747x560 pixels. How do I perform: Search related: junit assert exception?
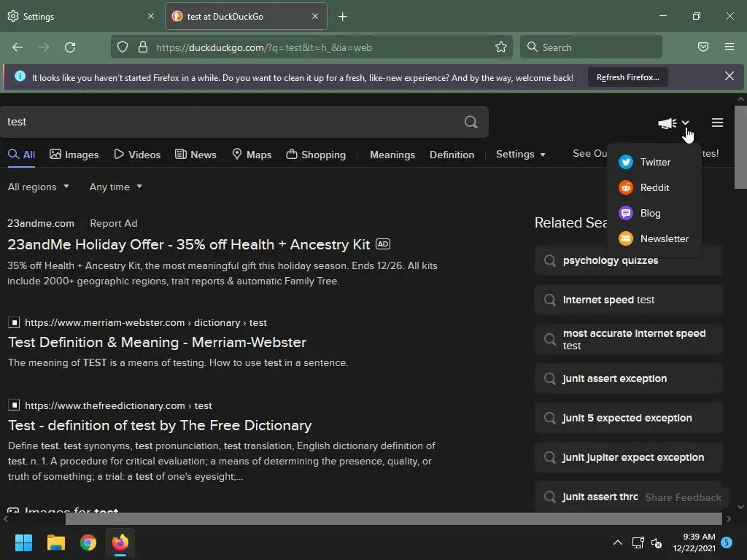coord(628,378)
